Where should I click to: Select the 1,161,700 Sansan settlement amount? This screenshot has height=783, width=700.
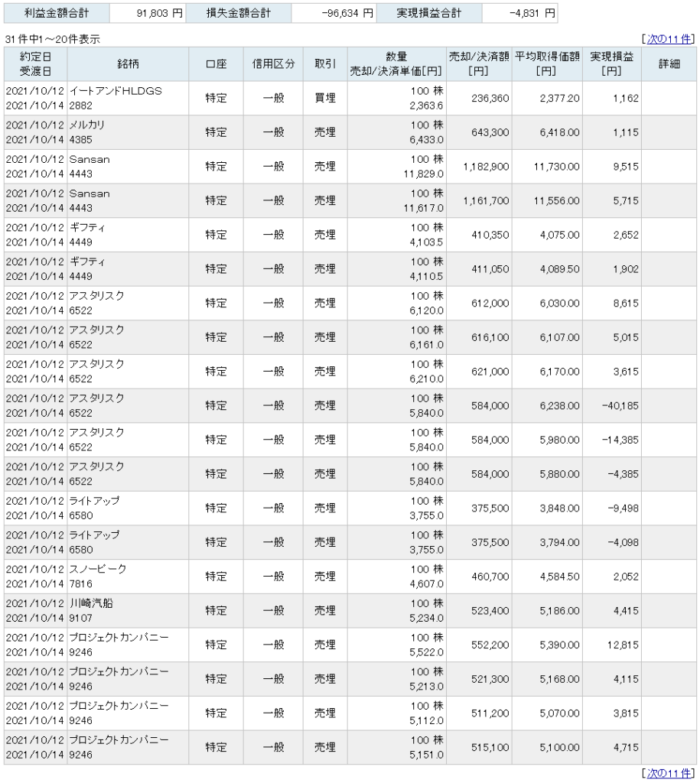click(486, 201)
